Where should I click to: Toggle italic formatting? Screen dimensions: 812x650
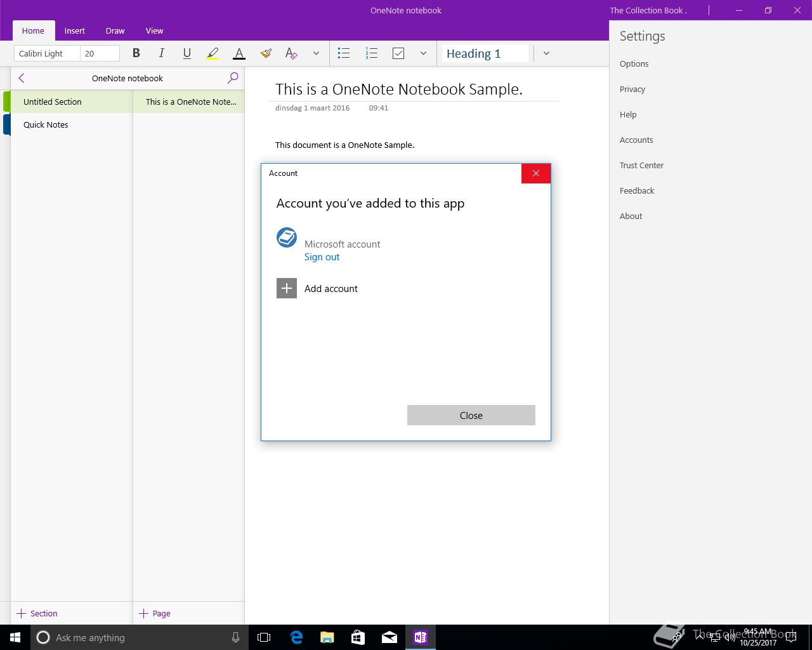point(161,53)
